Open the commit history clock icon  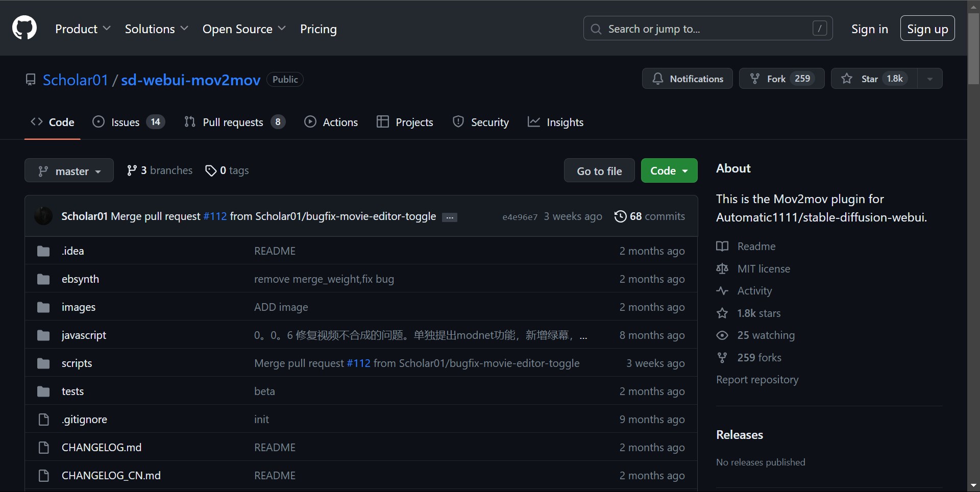coord(620,216)
